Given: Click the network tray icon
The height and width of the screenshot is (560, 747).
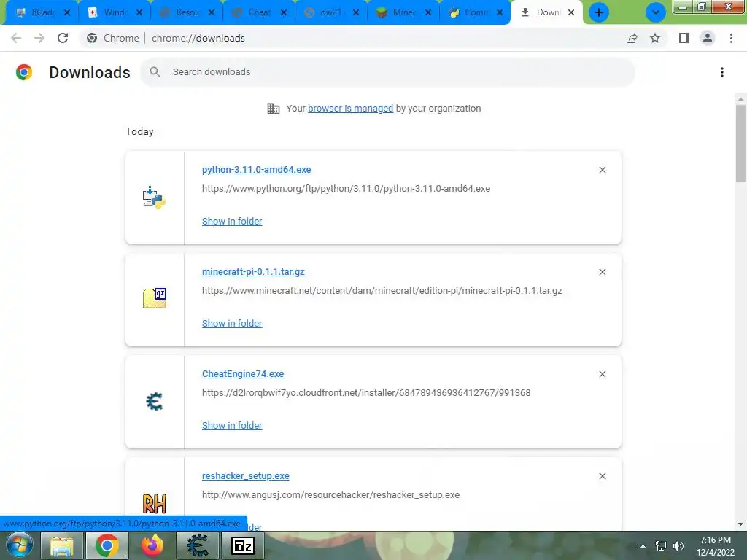Looking at the screenshot, I should point(661,546).
